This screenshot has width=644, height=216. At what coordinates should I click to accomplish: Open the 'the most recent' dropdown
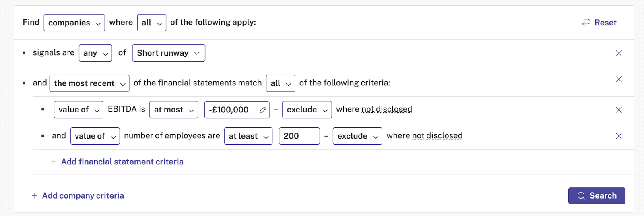(x=89, y=83)
